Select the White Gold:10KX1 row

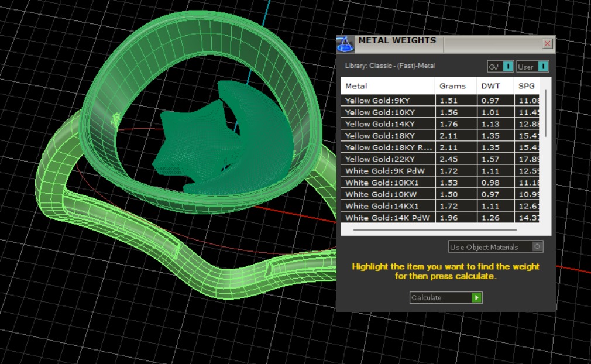[x=440, y=183]
